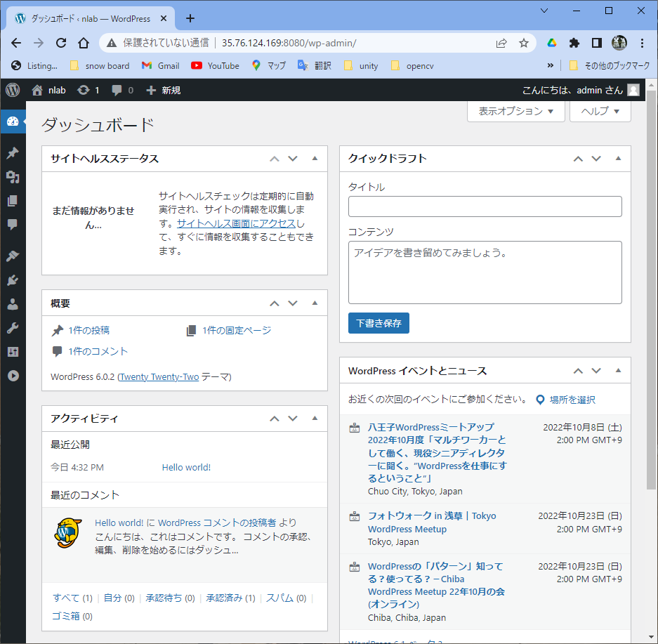Open the Pages icon in sidebar
Viewport: 658px width, 644px height.
point(13,201)
